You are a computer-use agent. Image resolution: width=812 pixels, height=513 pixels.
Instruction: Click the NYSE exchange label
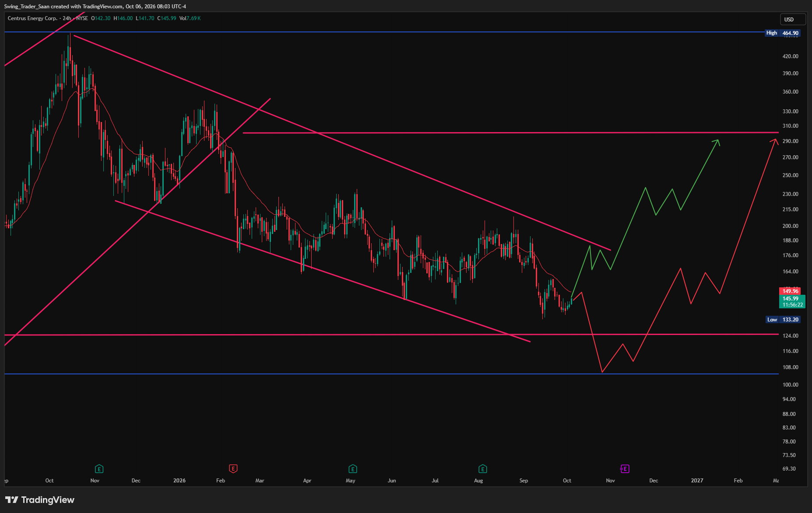pos(82,18)
